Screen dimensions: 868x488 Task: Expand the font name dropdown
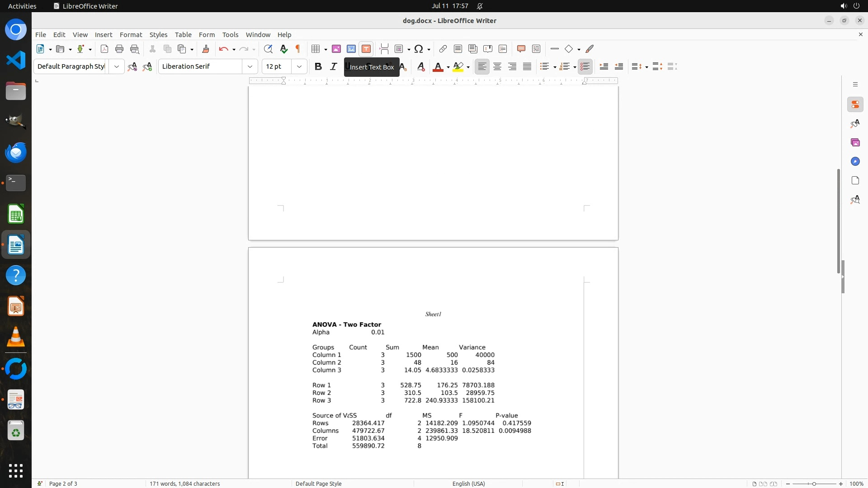(250, 66)
